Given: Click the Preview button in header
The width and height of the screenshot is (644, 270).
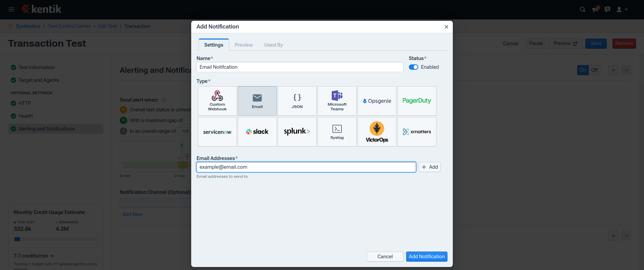Looking at the screenshot, I should coord(565,43).
